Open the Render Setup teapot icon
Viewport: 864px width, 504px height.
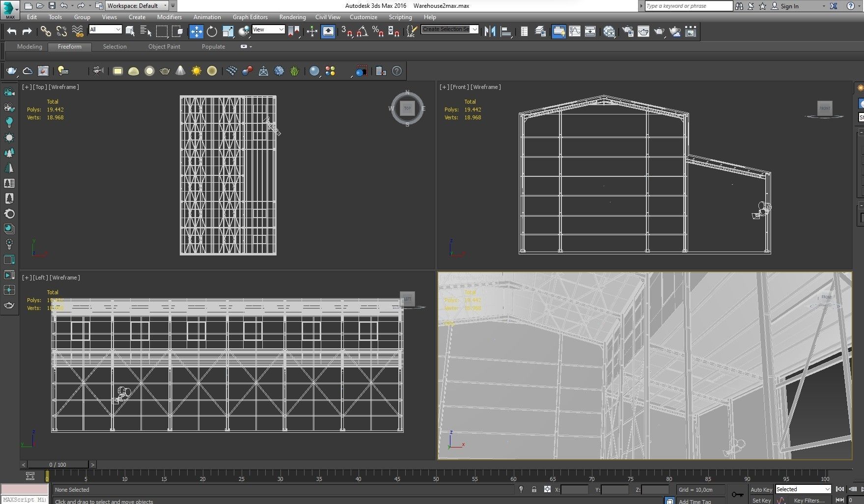(628, 31)
